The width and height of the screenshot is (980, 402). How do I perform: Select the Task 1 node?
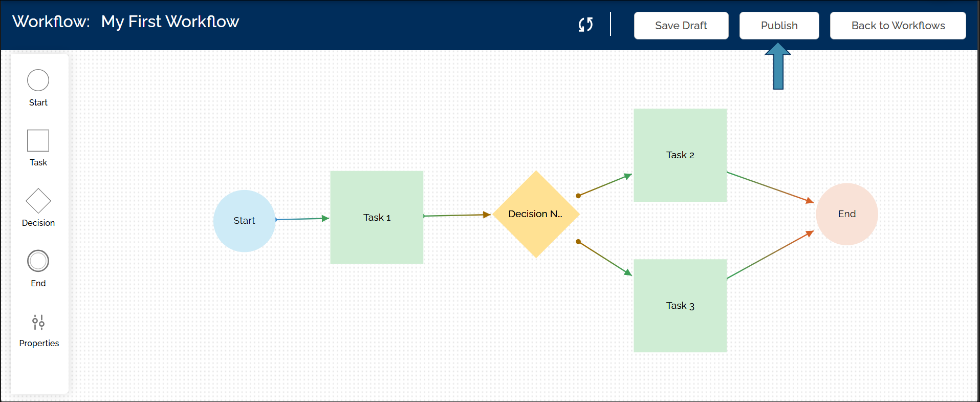point(377,218)
